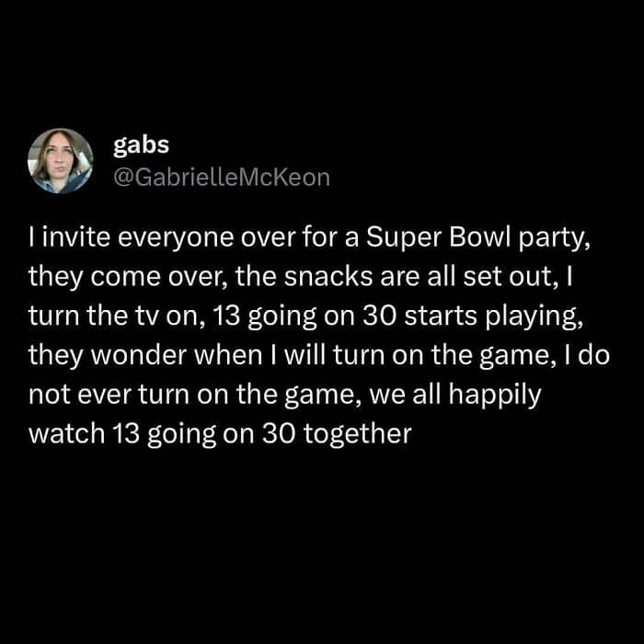Click the word together at tweet end

[358, 435]
